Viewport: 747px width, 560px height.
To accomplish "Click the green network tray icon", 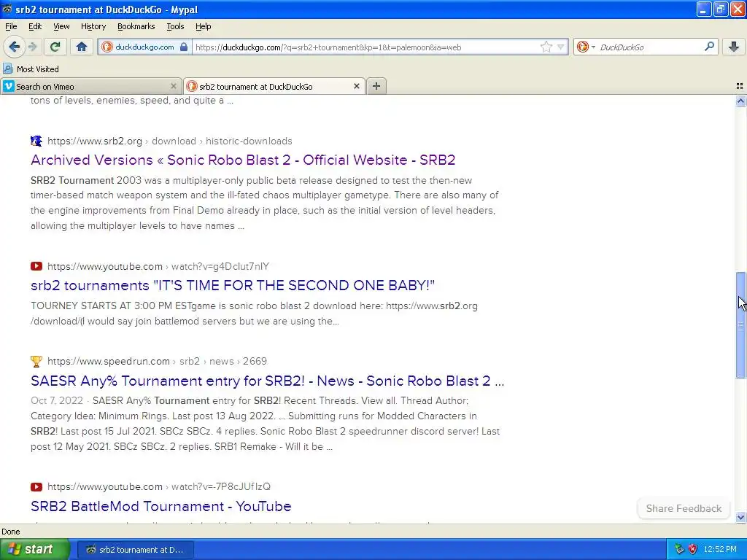I will [679, 550].
